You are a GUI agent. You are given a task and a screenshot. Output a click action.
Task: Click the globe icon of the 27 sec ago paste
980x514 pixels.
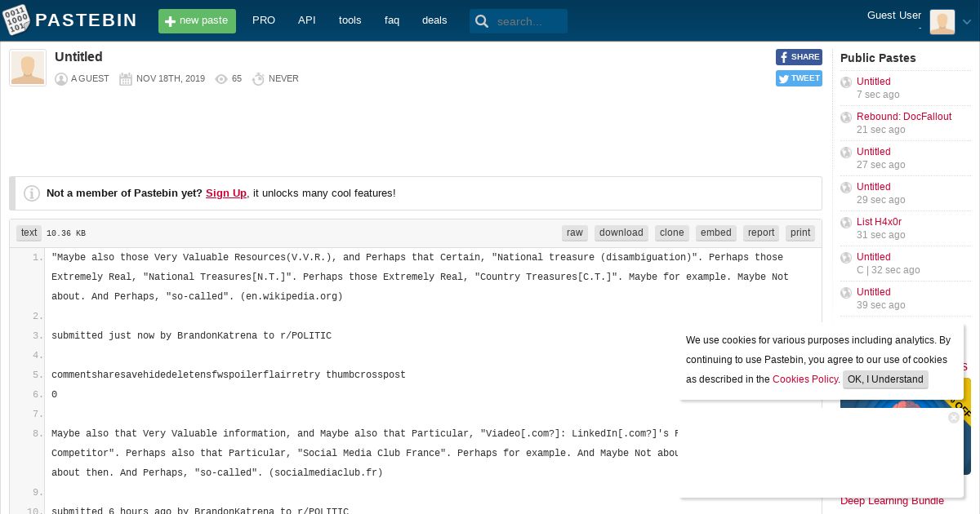(x=846, y=153)
